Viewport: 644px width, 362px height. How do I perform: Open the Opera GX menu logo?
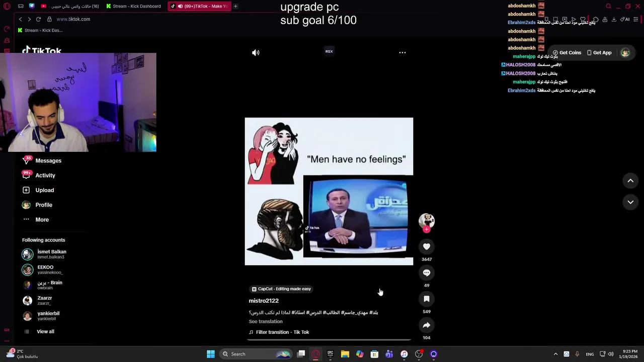7,6
